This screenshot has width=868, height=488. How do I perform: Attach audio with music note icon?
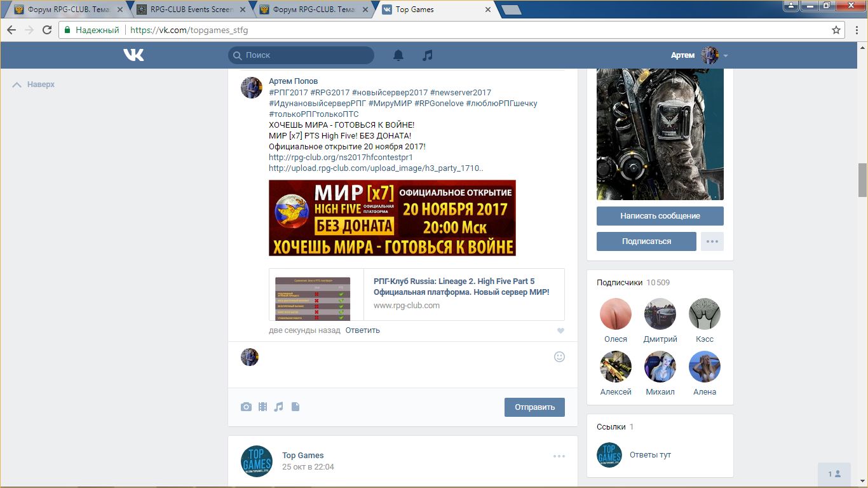click(278, 407)
